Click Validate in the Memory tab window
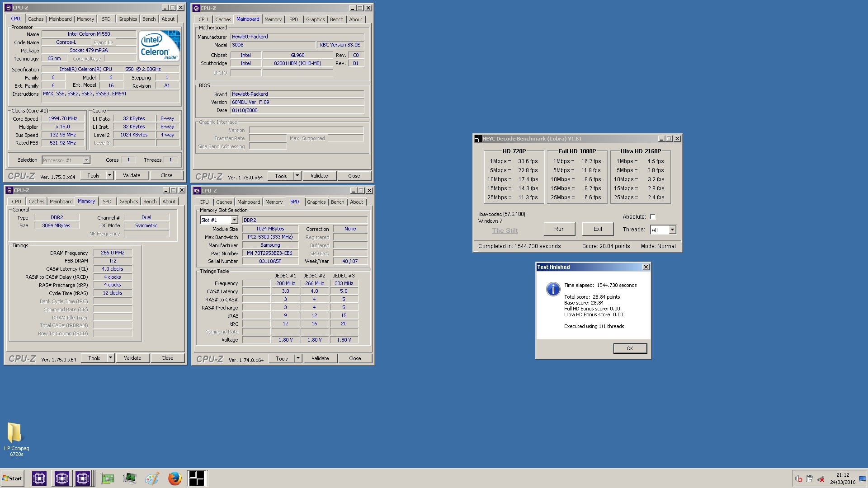The height and width of the screenshot is (488, 868). (x=132, y=358)
